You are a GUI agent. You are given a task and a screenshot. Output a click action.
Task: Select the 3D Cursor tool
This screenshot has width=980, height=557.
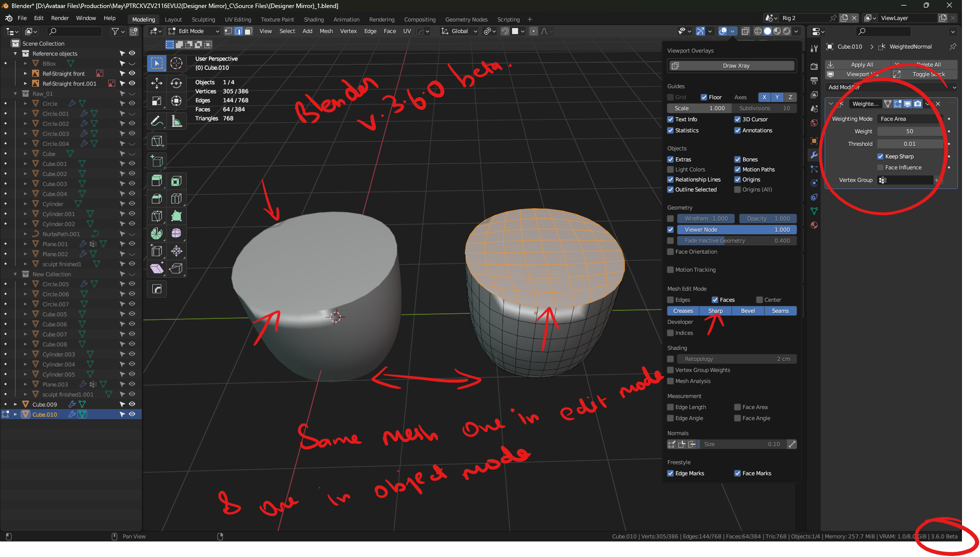tap(176, 63)
